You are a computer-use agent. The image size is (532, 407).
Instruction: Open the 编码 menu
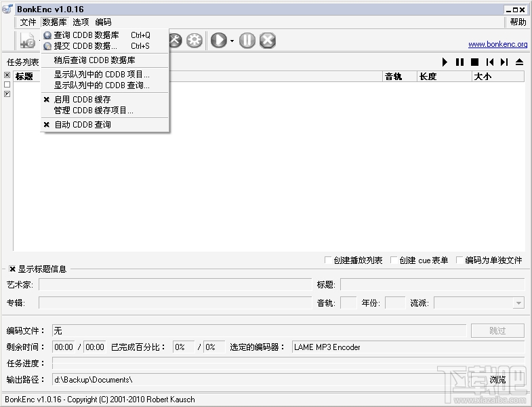coord(103,22)
